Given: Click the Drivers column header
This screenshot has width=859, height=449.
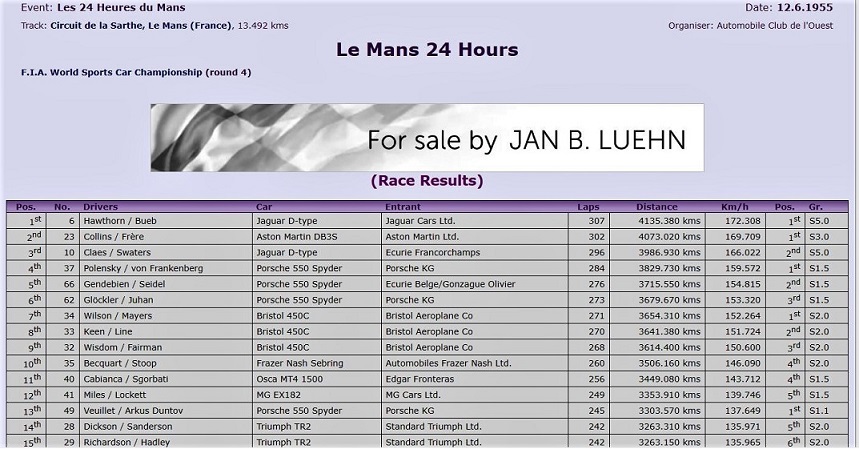Looking at the screenshot, I should [100, 207].
